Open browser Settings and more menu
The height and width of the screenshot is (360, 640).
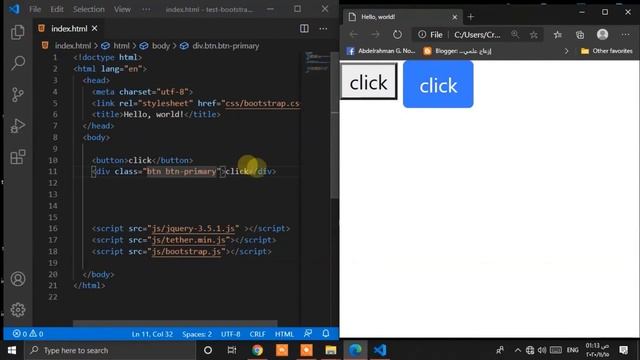pyautogui.click(x=625, y=35)
